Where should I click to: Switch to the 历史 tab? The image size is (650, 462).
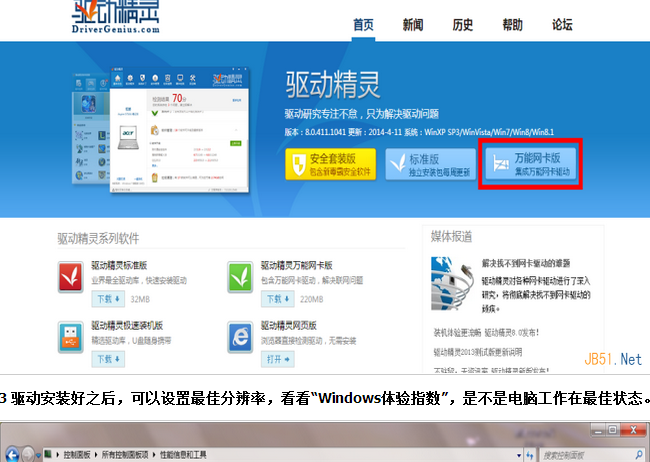click(x=463, y=24)
